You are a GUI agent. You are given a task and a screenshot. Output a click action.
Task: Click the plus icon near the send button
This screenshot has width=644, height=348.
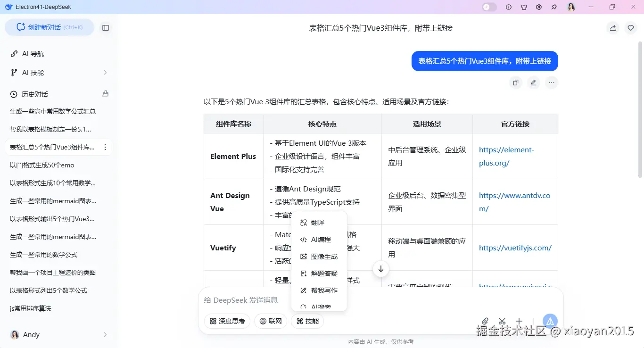(x=519, y=321)
